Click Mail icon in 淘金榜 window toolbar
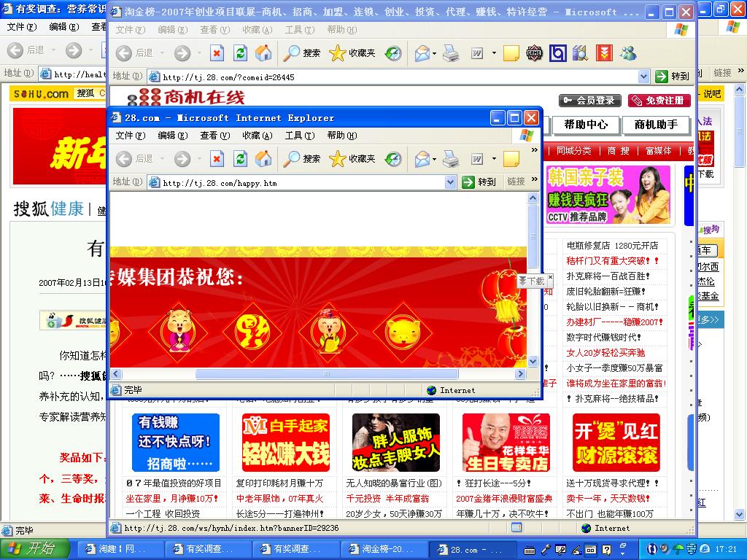The width and height of the screenshot is (747, 560). pyautogui.click(x=422, y=52)
